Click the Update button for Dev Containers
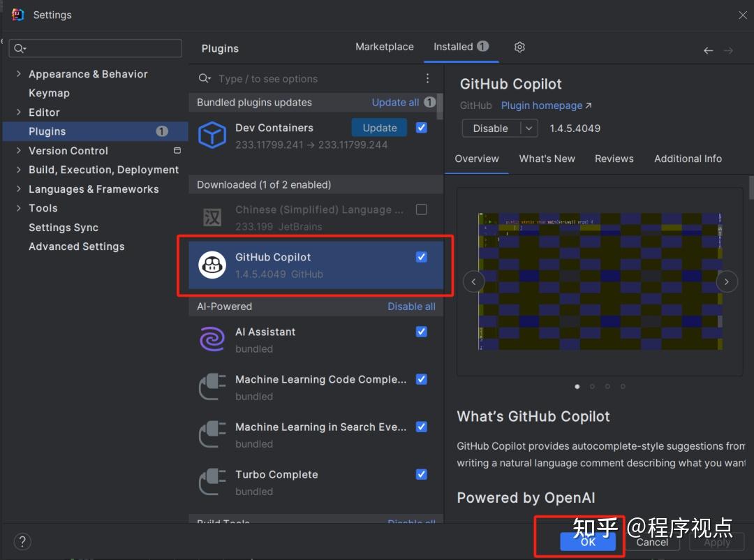Screen dimensions: 754x560 (379, 128)
